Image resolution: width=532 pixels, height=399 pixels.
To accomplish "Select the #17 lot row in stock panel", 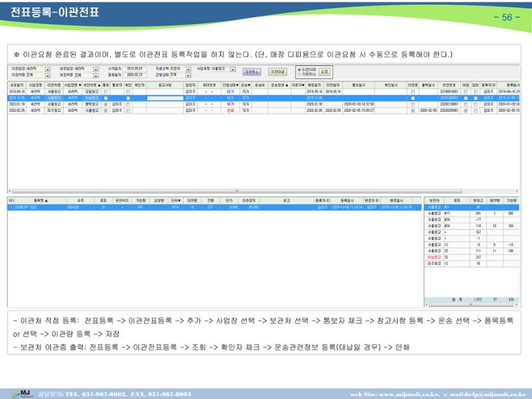I will 472,213.
